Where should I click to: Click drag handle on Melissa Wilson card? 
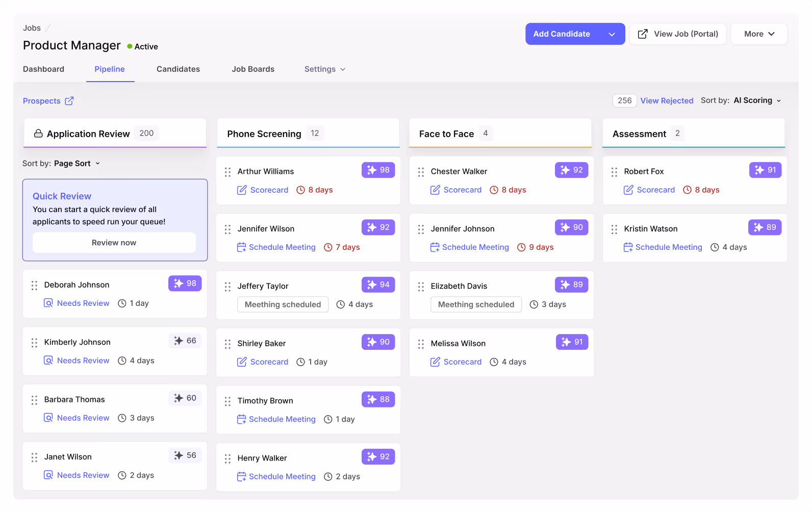click(x=421, y=344)
